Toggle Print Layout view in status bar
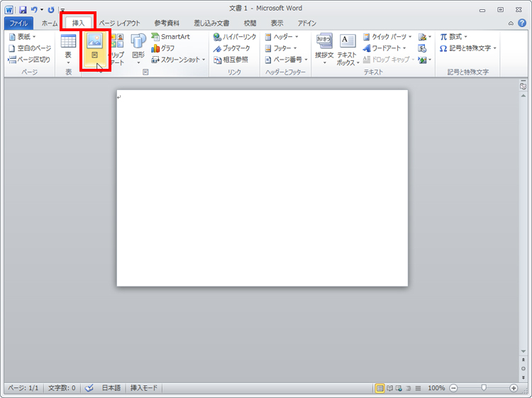 [380, 388]
